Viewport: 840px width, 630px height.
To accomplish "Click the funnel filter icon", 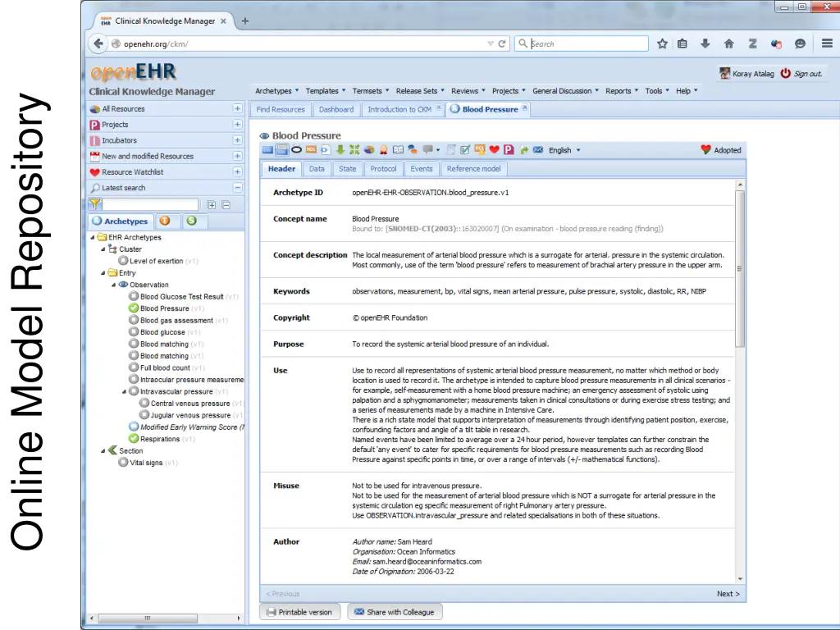I will [x=95, y=204].
